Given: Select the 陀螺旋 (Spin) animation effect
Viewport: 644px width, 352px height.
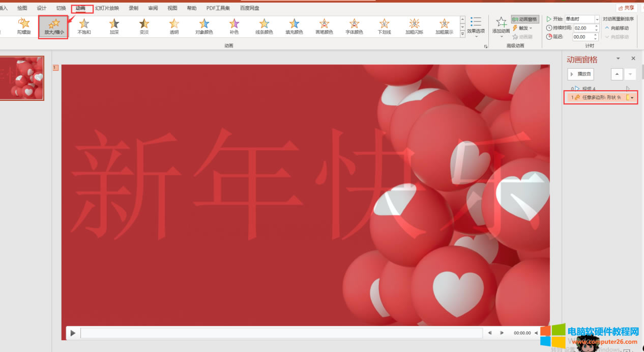Looking at the screenshot, I should point(24,26).
